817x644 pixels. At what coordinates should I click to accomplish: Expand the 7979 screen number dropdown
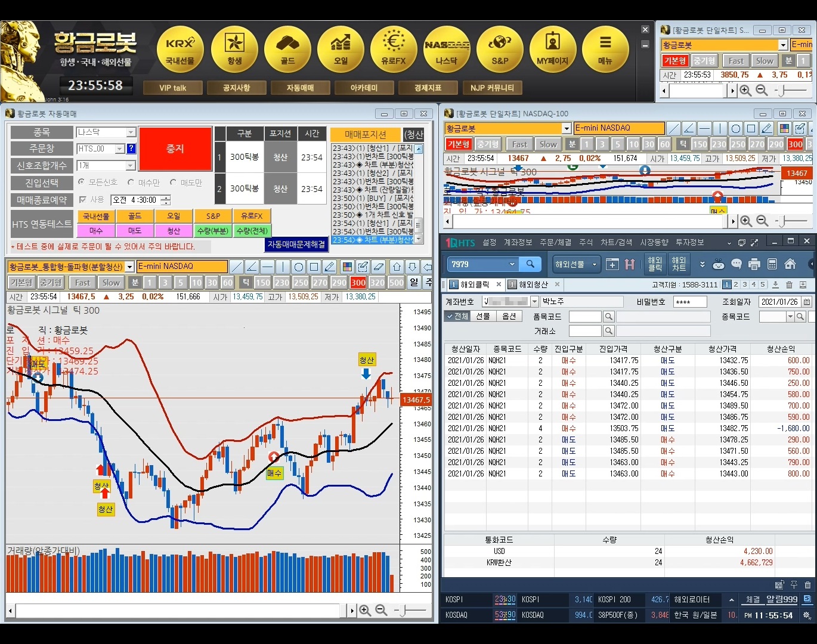[x=512, y=264]
